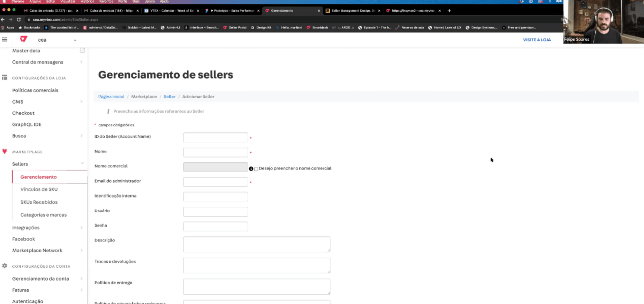The height and width of the screenshot is (304, 644).
Task: Open a new browser tab
Action: (x=449, y=11)
